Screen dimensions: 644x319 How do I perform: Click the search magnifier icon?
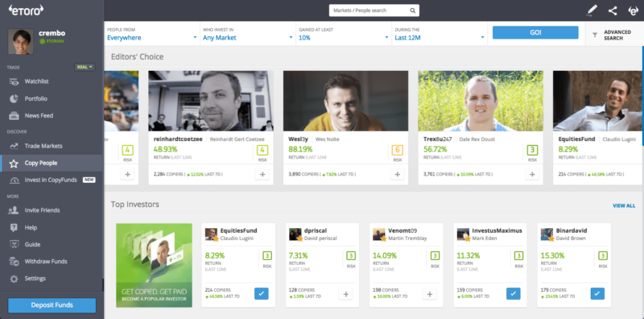pos(413,10)
